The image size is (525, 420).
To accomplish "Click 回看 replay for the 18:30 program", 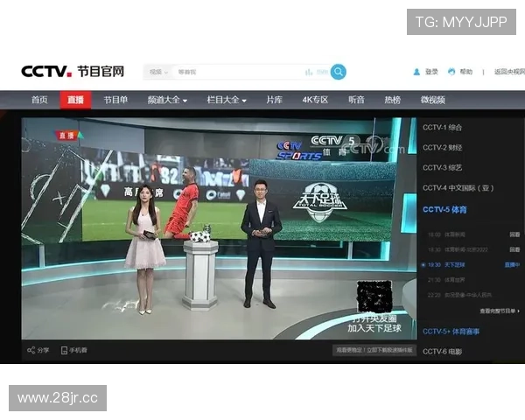I will 514,249.
